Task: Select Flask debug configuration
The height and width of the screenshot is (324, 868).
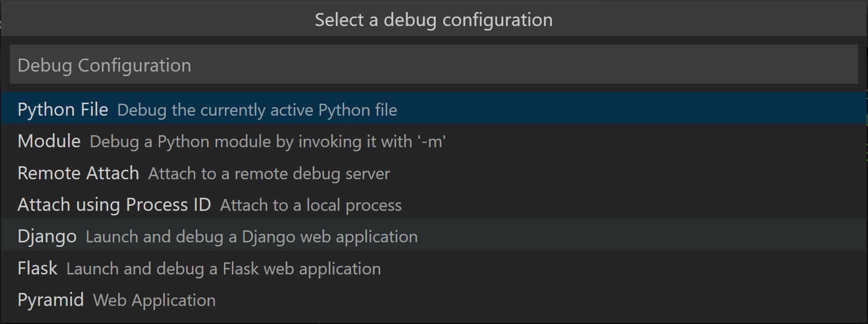Action: 37,268
